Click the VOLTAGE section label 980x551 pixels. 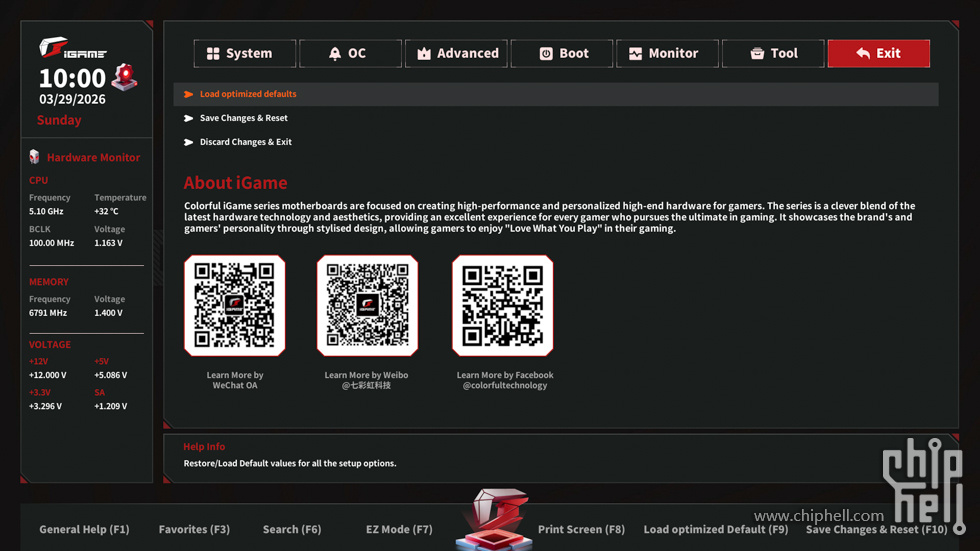point(50,345)
